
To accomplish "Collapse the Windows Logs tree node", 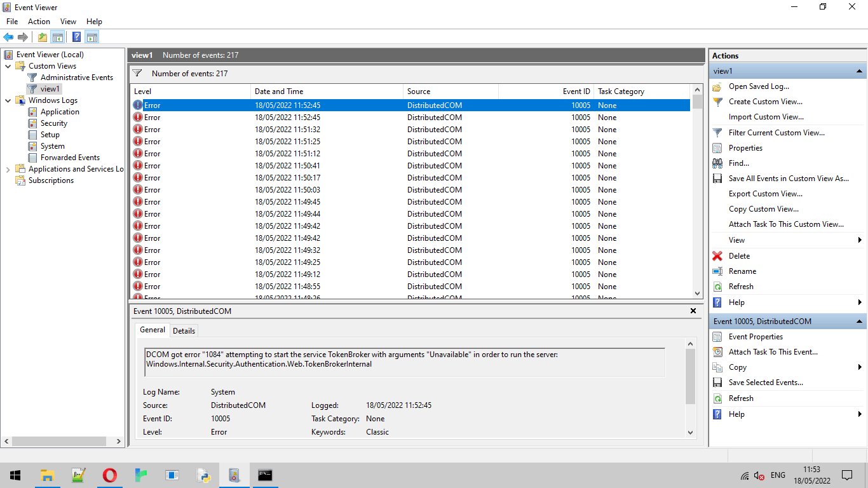I will [8, 100].
